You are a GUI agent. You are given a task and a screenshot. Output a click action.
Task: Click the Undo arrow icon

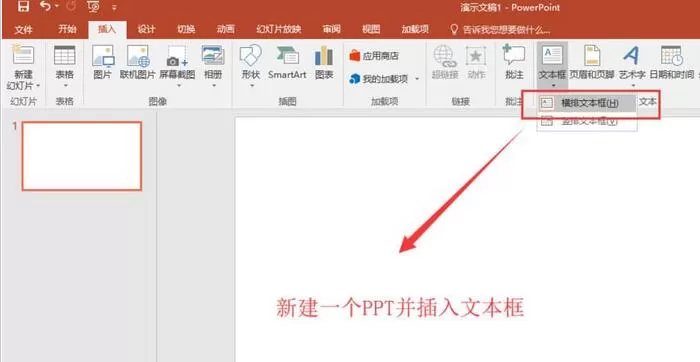tap(45, 6)
